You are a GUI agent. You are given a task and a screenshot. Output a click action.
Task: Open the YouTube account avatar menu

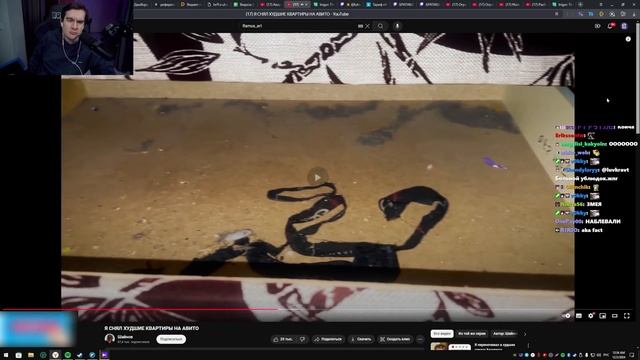(x=624, y=26)
